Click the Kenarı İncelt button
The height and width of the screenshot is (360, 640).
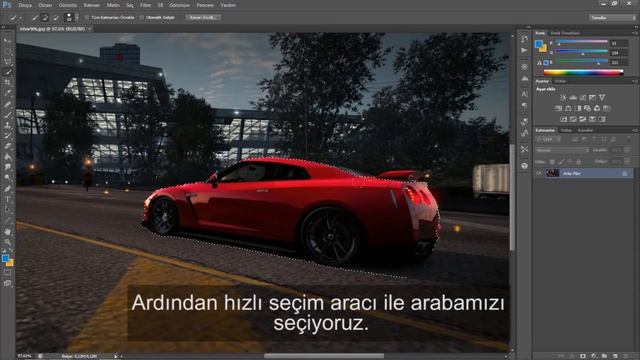coord(203,18)
